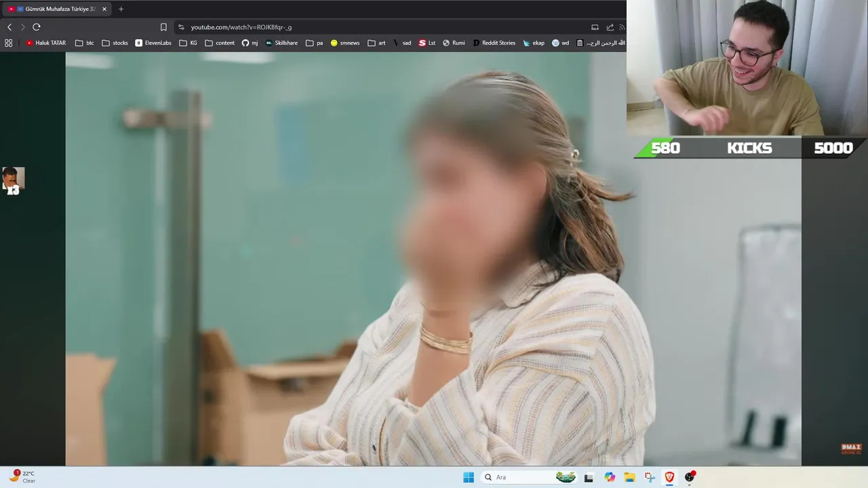Image resolution: width=868 pixels, height=488 pixels.
Task: Open the Skillshare bookmark
Action: [x=281, y=43]
